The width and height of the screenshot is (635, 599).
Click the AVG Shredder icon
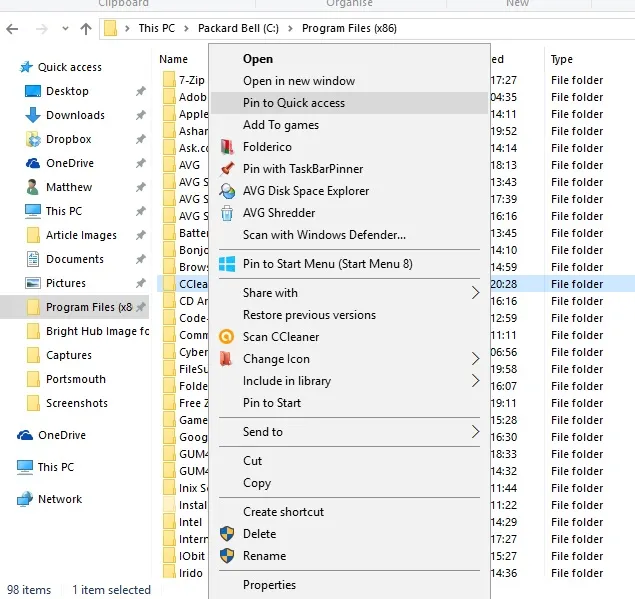pos(227,213)
